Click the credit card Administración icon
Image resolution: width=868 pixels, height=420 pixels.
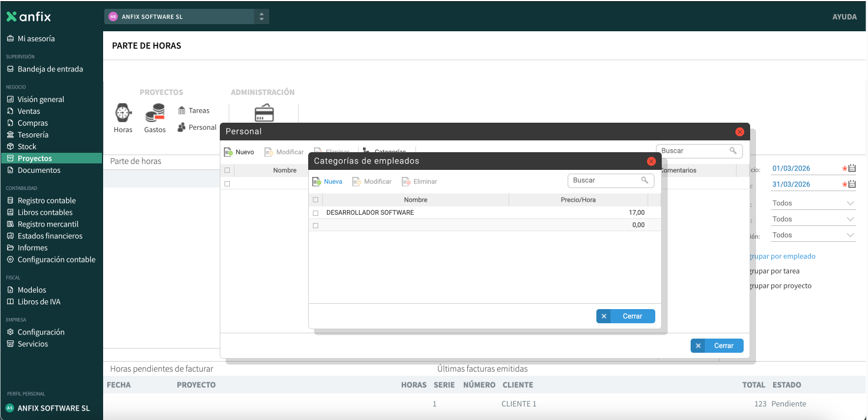[x=263, y=113]
